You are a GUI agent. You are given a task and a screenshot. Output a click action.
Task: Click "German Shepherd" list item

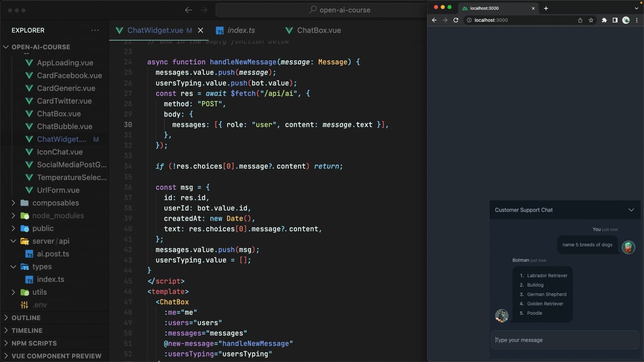546,294
